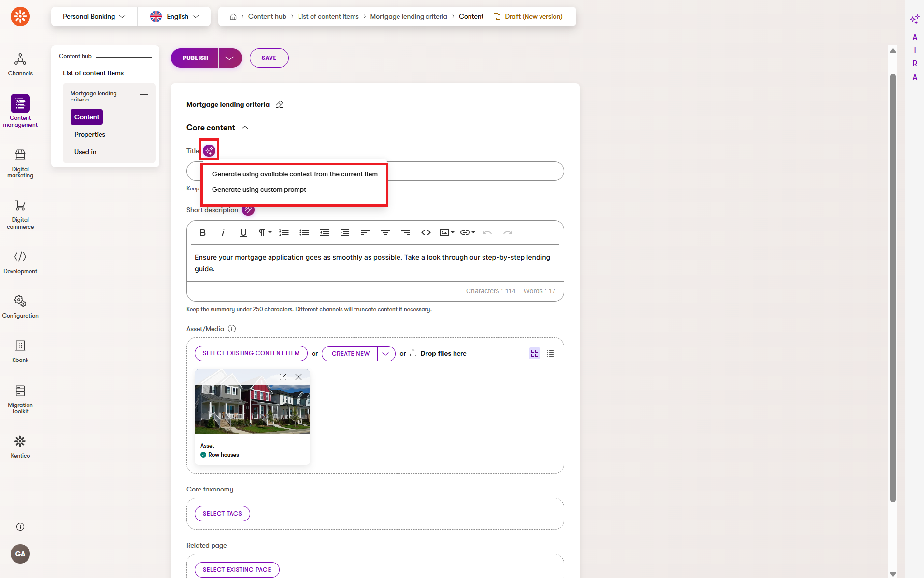
Task: Select 'Generate using available context from the current item'
Action: (x=295, y=174)
